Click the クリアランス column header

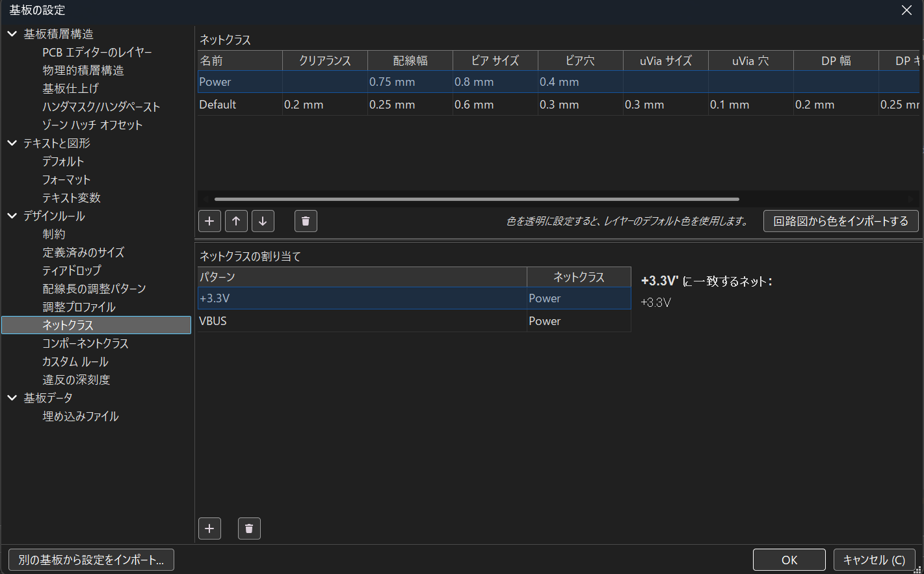(x=325, y=60)
